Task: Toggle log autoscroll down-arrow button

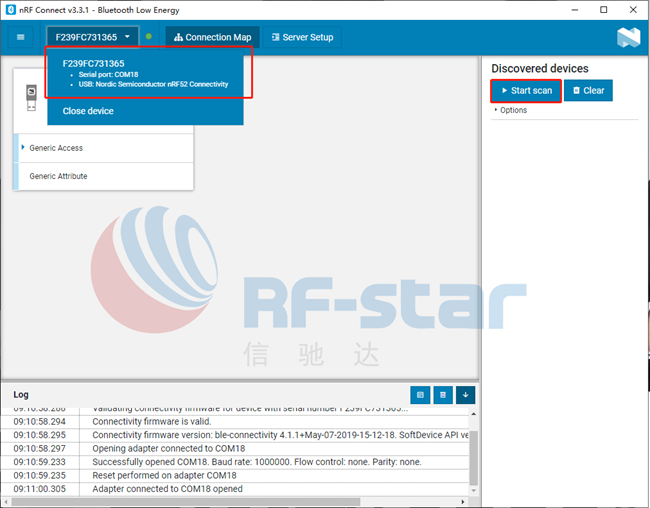Action: 466,395
